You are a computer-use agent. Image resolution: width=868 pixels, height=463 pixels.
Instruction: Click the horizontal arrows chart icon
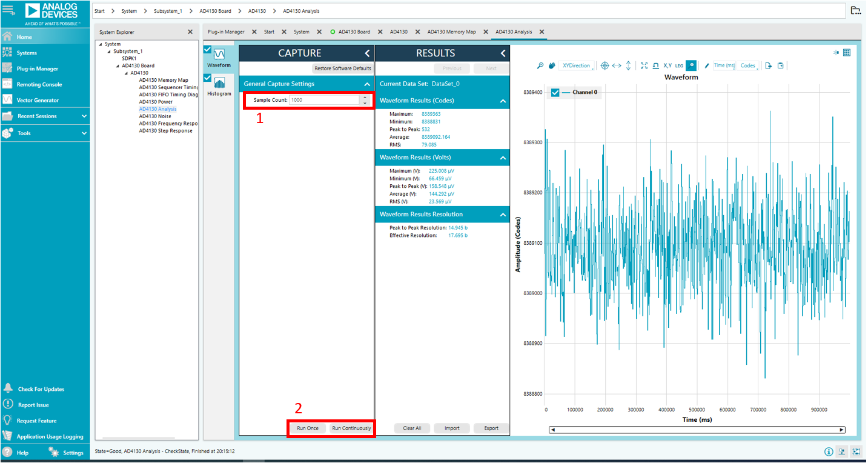617,65
